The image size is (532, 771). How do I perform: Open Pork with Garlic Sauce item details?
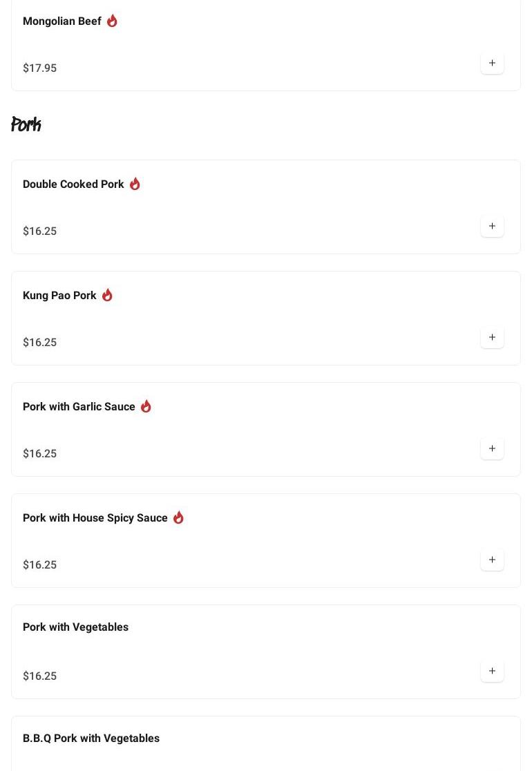(79, 407)
